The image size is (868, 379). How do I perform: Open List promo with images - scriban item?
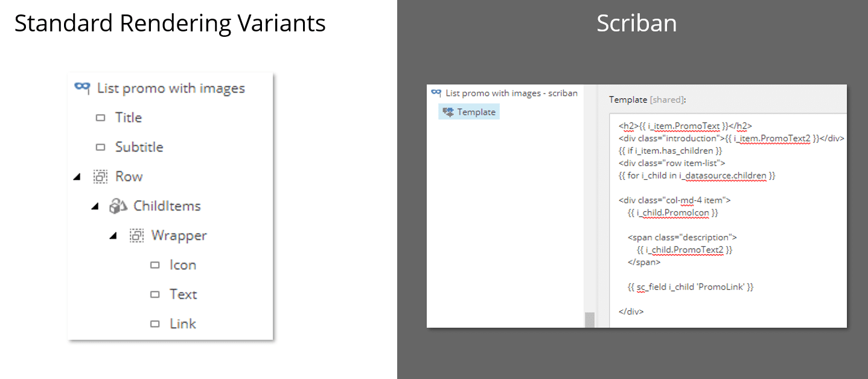511,94
